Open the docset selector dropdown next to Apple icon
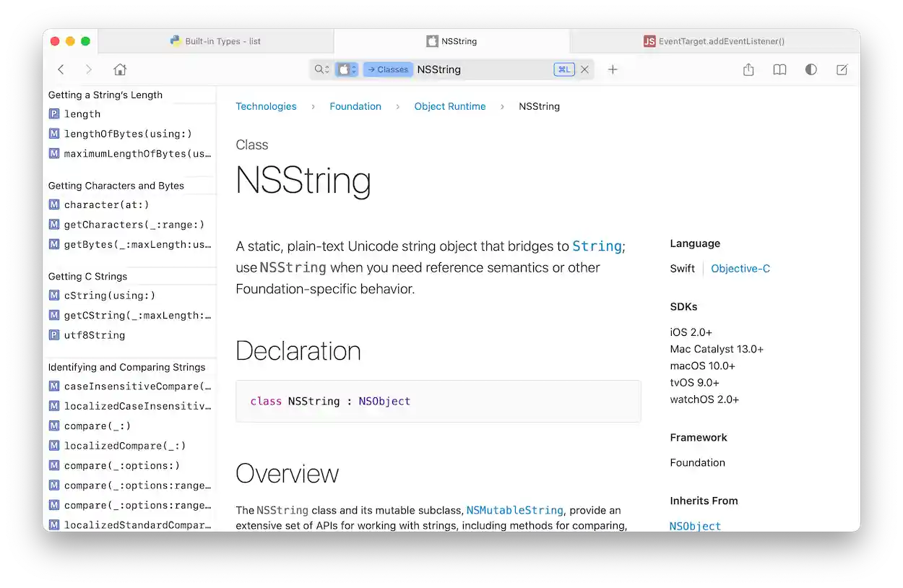 (x=353, y=69)
